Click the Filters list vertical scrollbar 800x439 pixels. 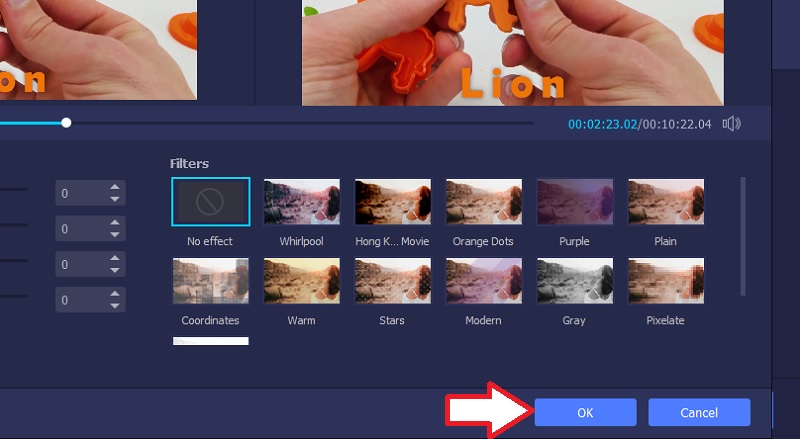(x=742, y=236)
